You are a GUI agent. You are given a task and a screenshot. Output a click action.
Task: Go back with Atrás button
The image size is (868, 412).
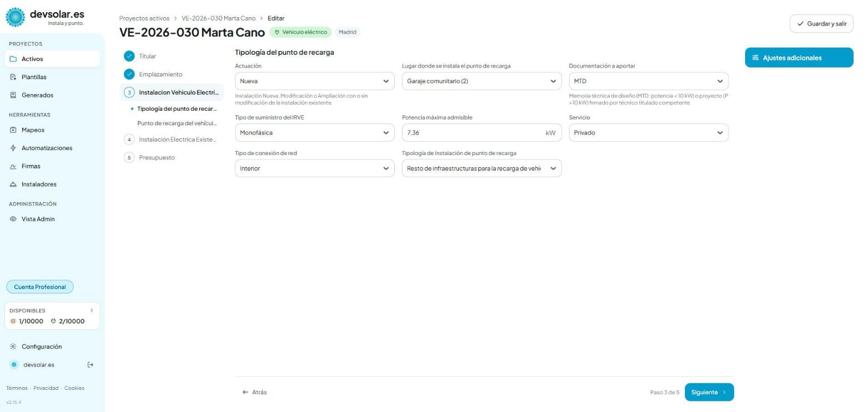(255, 392)
